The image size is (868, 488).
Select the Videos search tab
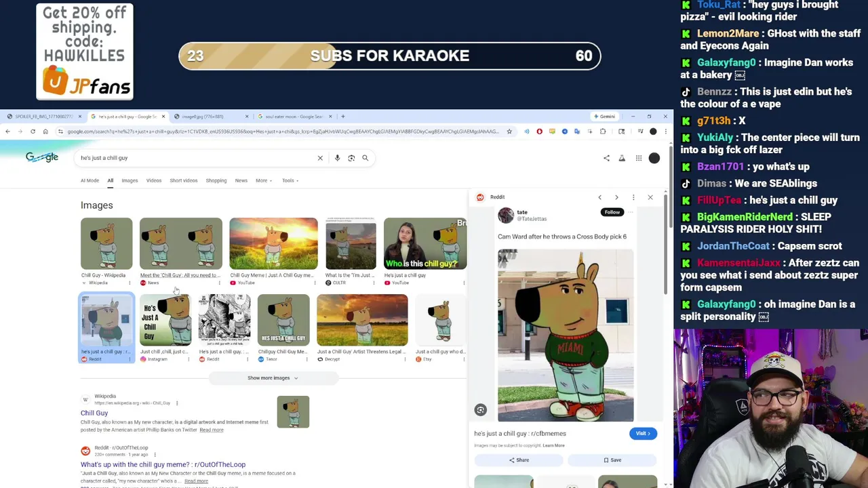coord(154,180)
